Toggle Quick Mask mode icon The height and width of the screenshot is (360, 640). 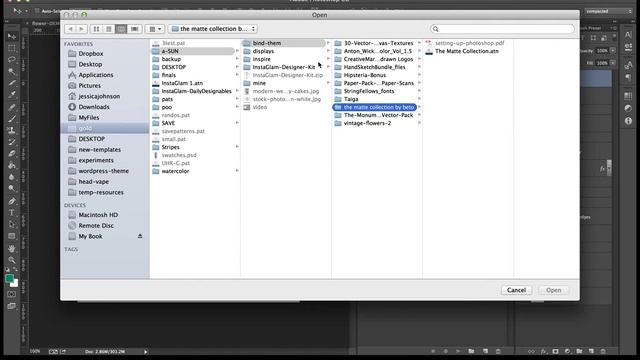point(12,294)
